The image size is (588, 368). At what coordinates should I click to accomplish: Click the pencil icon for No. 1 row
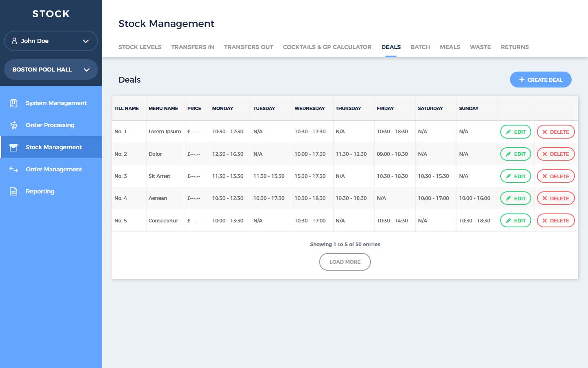pyautogui.click(x=508, y=132)
